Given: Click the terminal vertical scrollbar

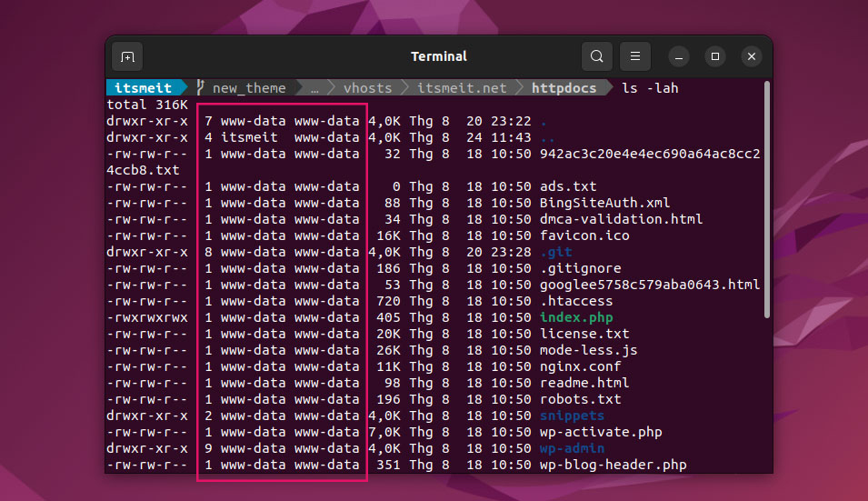Looking at the screenshot, I should point(766,200).
